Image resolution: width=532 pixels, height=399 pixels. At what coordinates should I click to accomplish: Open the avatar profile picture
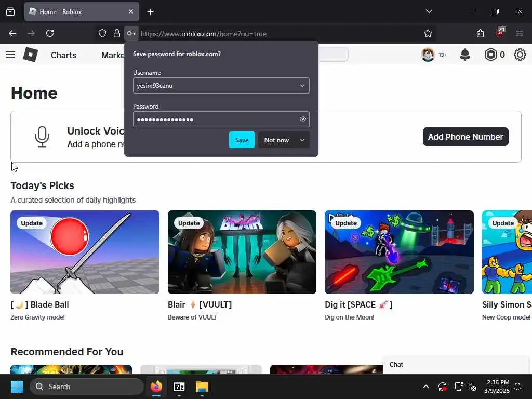pyautogui.click(x=428, y=55)
